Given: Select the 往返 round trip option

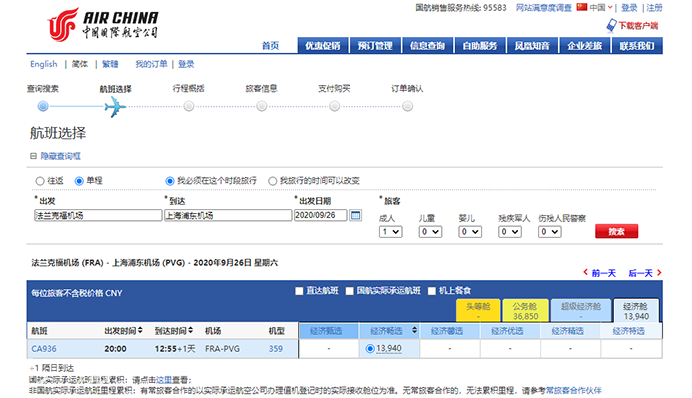Looking at the screenshot, I should point(40,181).
